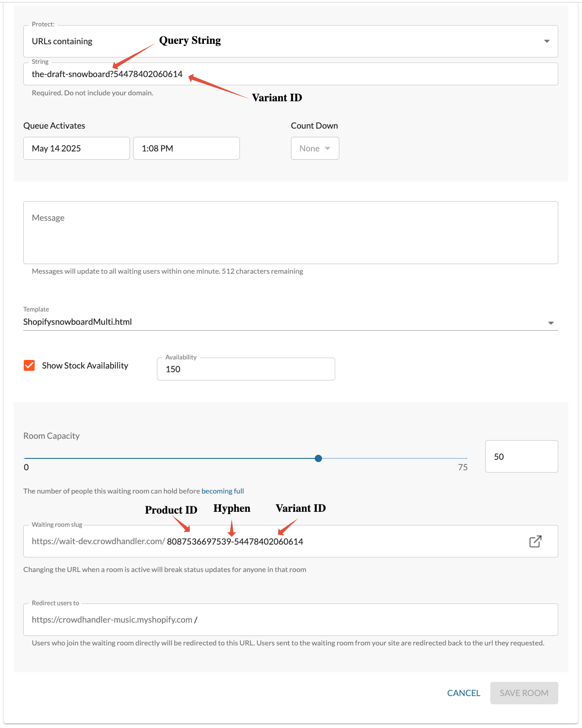The height and width of the screenshot is (728, 582).
Task: Click the Queue Activates label
Action: (x=54, y=126)
